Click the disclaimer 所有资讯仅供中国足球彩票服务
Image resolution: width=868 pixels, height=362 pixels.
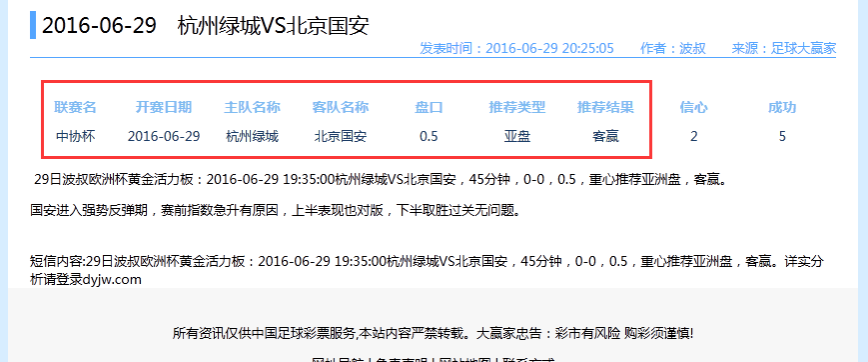[x=433, y=333]
